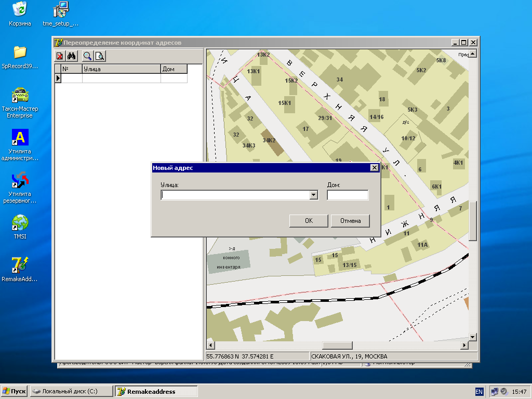Screen dimensions: 532x399
Task: Open the EN language indicator in taskbar
Action: pos(478,391)
